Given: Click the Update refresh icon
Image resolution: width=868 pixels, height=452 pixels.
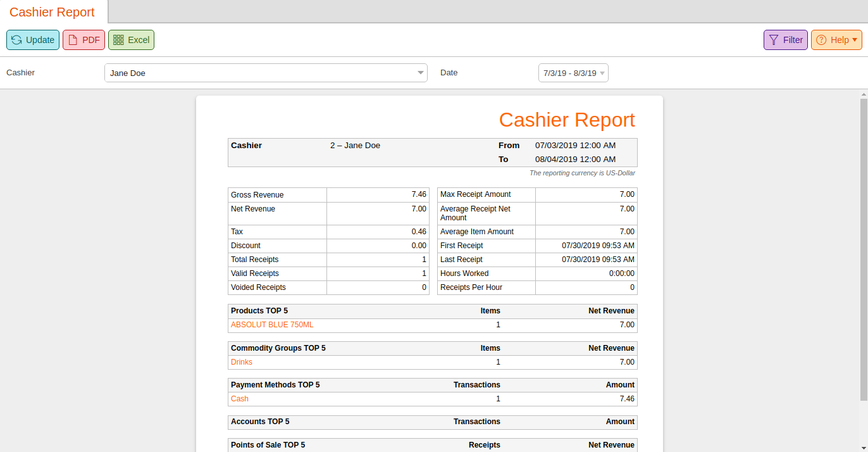Looking at the screenshot, I should tap(16, 40).
